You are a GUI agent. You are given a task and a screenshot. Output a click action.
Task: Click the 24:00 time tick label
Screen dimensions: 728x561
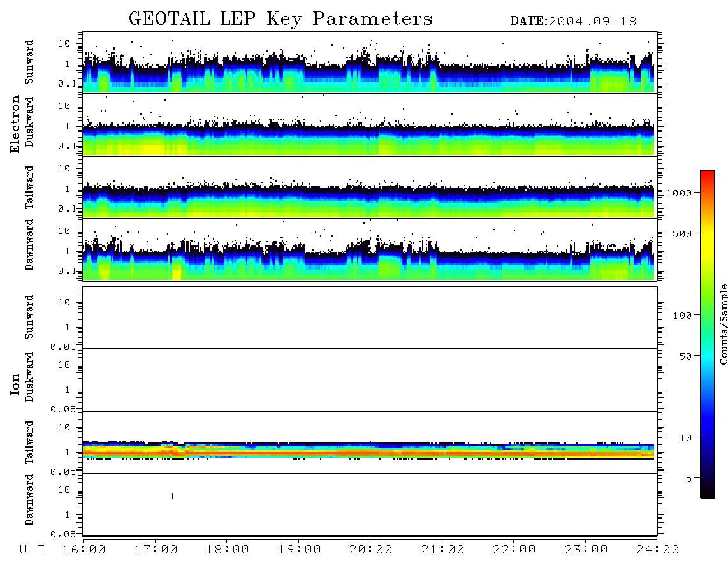pyautogui.click(x=659, y=550)
